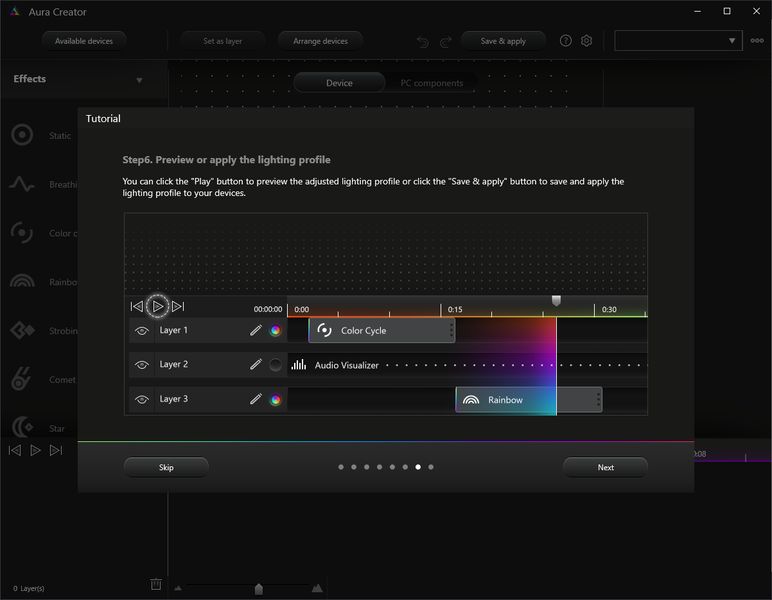Select the Static effect icon
This screenshot has width=772, height=600.
pos(22,135)
